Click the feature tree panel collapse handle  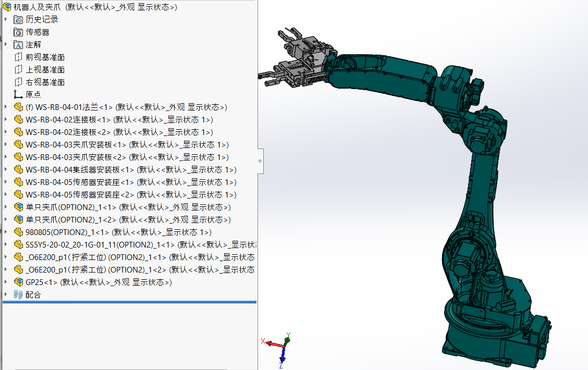[260, 161]
